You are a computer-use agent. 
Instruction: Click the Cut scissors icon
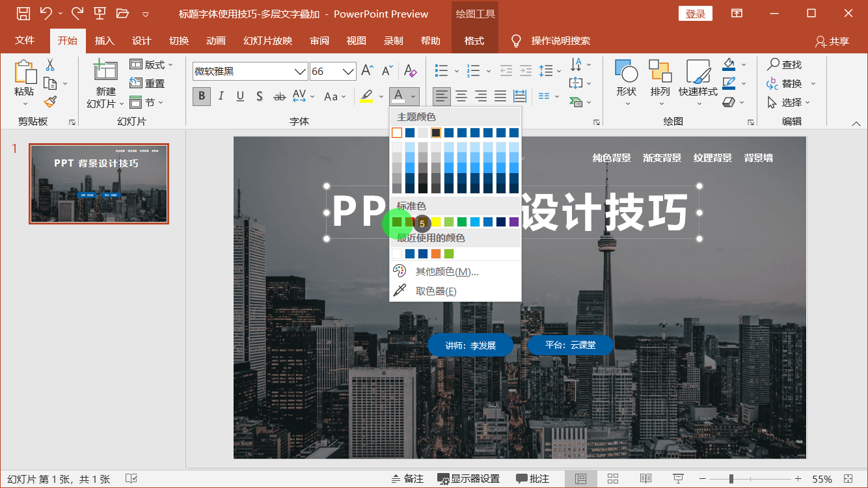coord(50,65)
